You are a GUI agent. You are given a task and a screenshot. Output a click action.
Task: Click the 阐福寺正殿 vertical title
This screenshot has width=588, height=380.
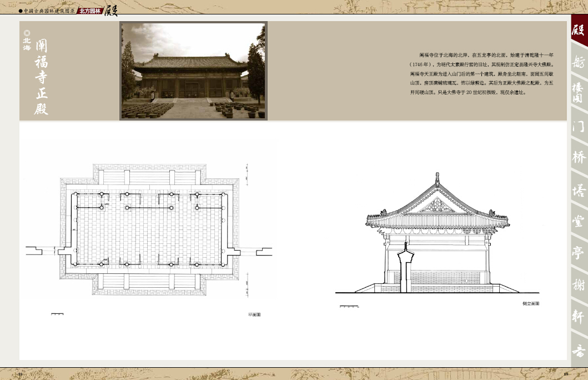(42, 76)
